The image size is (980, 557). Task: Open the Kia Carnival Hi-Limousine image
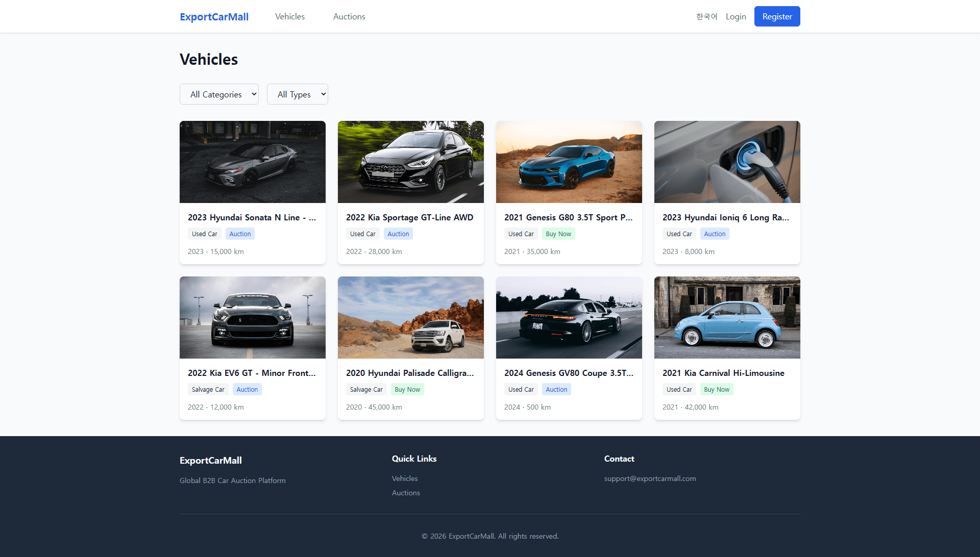click(x=727, y=317)
